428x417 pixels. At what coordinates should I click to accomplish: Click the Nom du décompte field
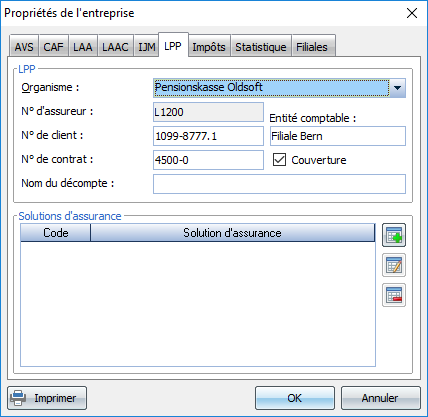click(279, 184)
